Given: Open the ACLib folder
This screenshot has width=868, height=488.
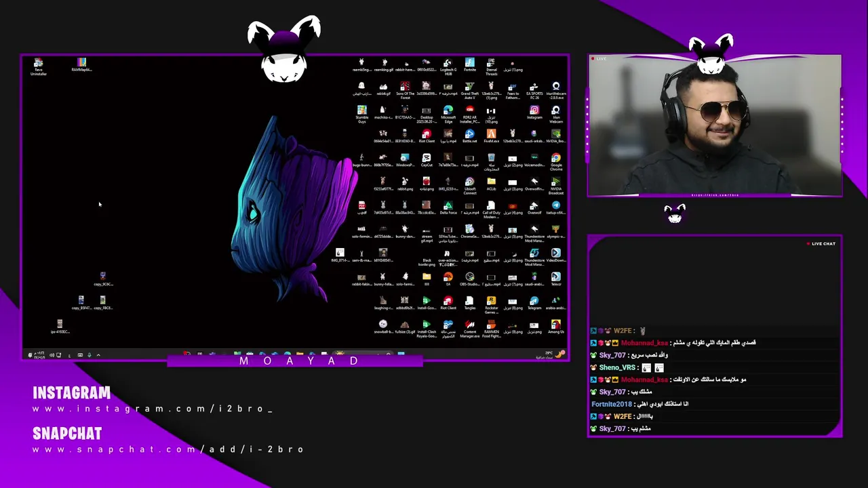Looking at the screenshot, I should [x=491, y=184].
